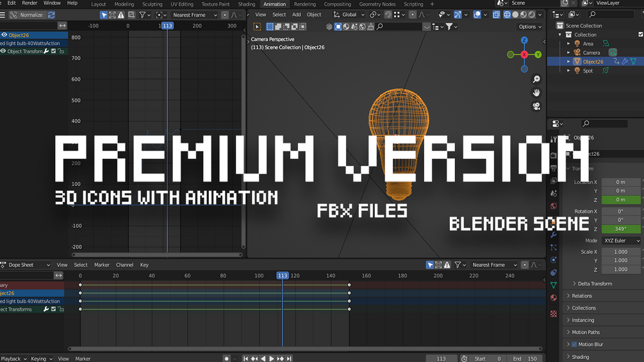Click create ghost curves icon in graph editor
Screen dimensions: 644x362
(x=131, y=15)
